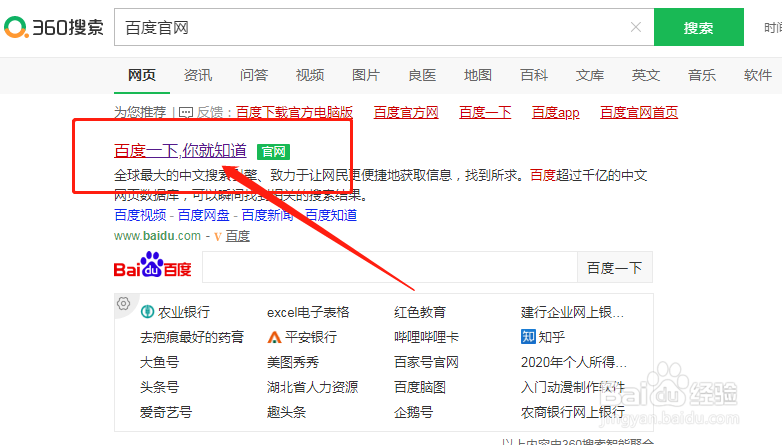Switch to the 文库 tab
This screenshot has width=782, height=445.
(x=590, y=75)
